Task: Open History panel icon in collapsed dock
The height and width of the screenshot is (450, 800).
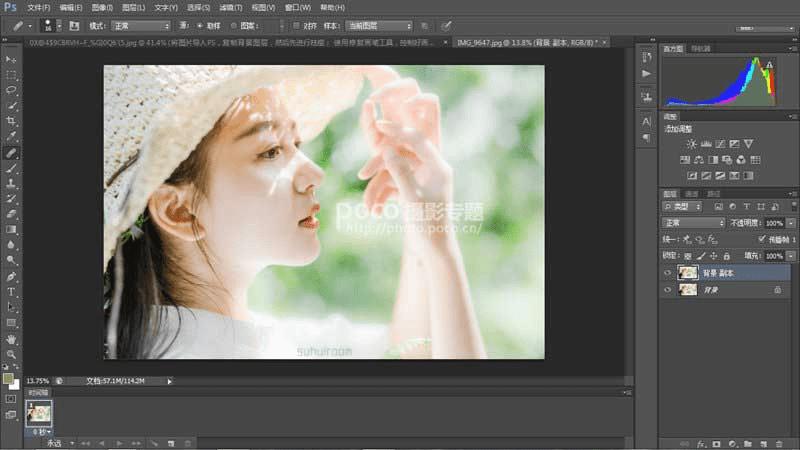Action: (x=646, y=57)
